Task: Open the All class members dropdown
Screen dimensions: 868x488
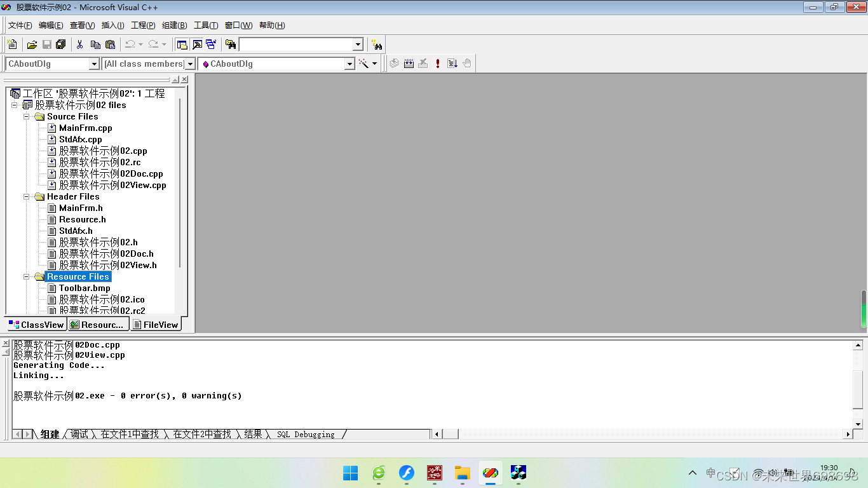Action: point(189,64)
